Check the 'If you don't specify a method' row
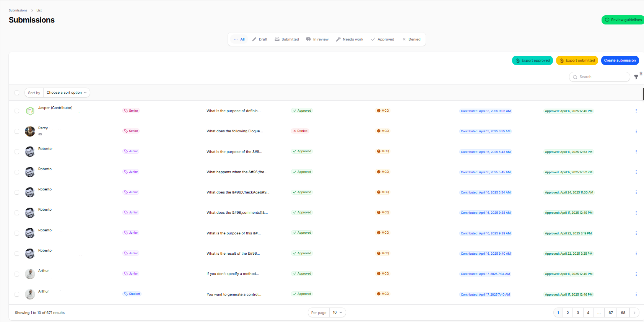Screen dimensions: 644x322 17,274
